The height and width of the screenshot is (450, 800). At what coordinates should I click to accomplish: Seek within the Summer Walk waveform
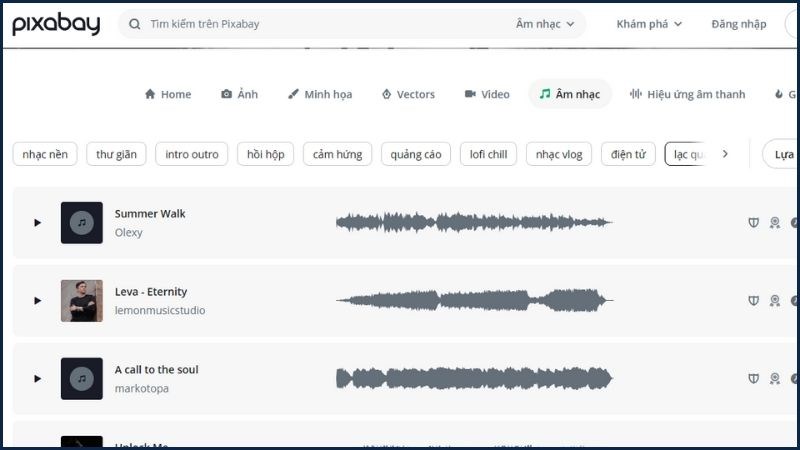coord(474,222)
